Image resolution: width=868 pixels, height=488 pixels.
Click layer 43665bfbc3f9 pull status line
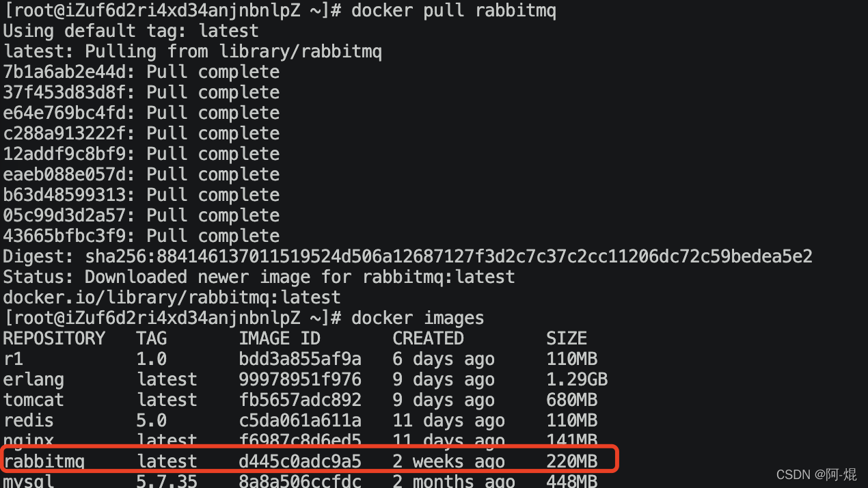[141, 236]
